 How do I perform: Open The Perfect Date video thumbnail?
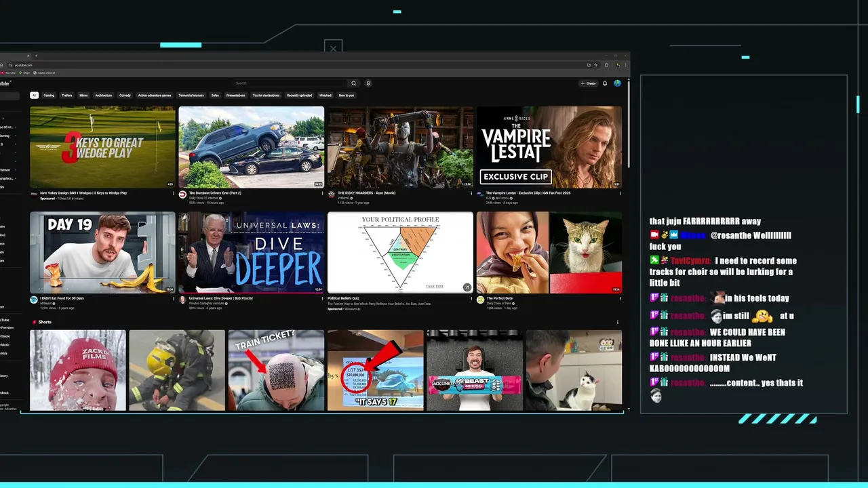pos(549,252)
